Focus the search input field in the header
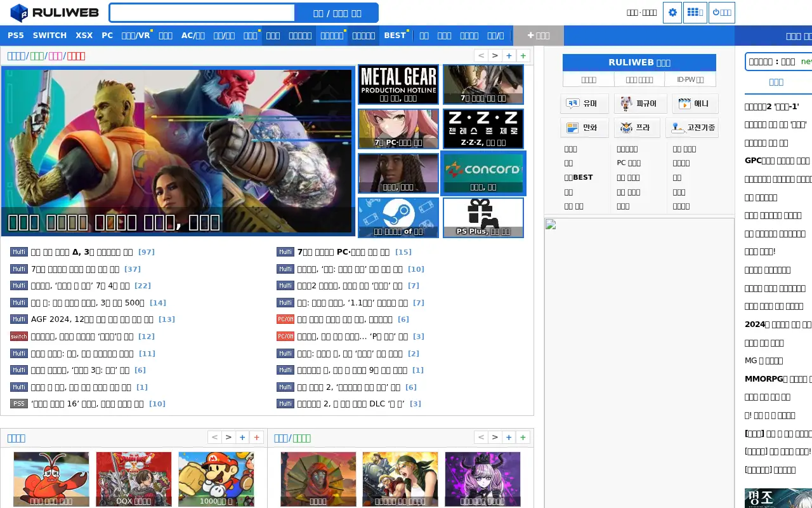The width and height of the screenshot is (812, 508). [202, 13]
